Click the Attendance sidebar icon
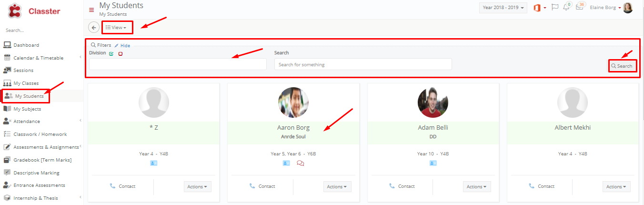This screenshot has height=205, width=644. pyautogui.click(x=7, y=121)
